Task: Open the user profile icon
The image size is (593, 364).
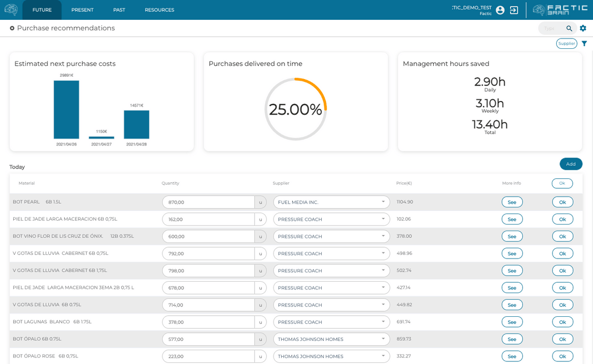Action: click(500, 10)
